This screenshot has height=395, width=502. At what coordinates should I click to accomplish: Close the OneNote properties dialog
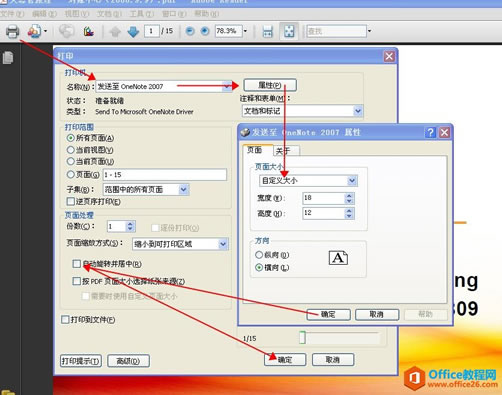444,133
